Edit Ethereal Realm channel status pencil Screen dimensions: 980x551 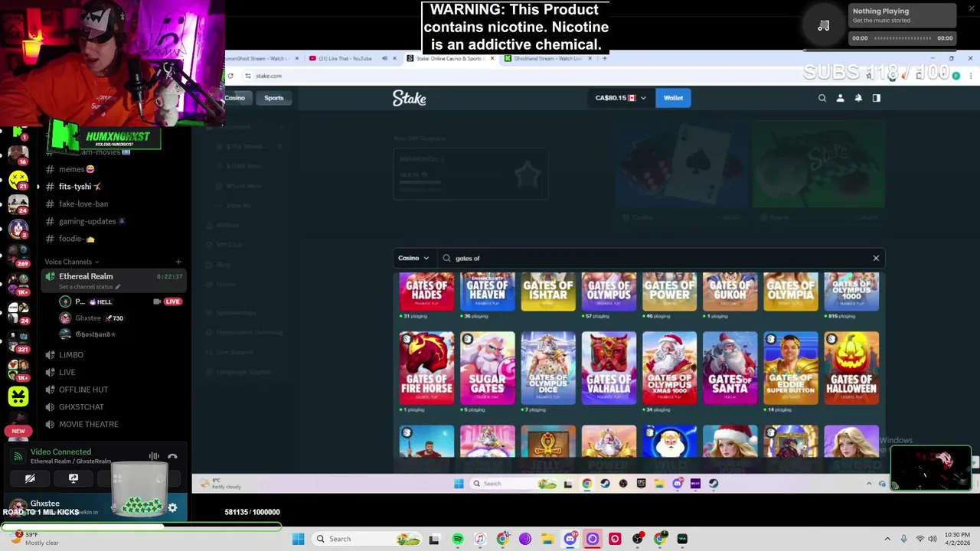coord(118,287)
